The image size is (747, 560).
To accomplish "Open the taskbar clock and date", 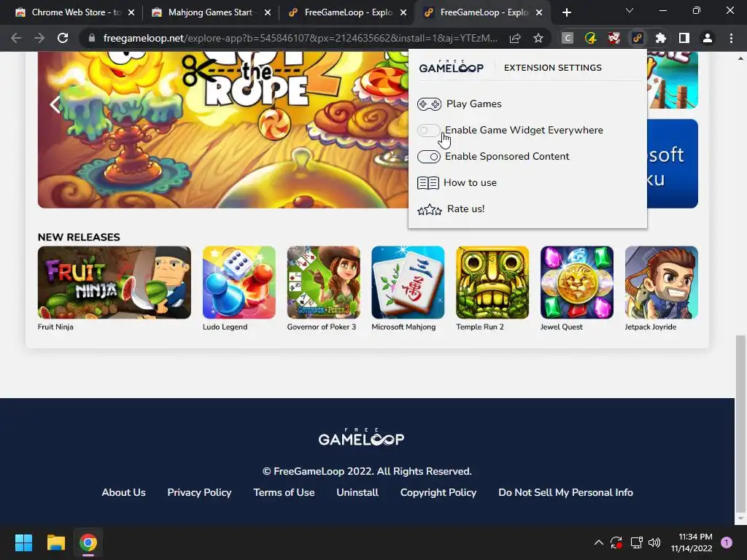I will [692, 542].
